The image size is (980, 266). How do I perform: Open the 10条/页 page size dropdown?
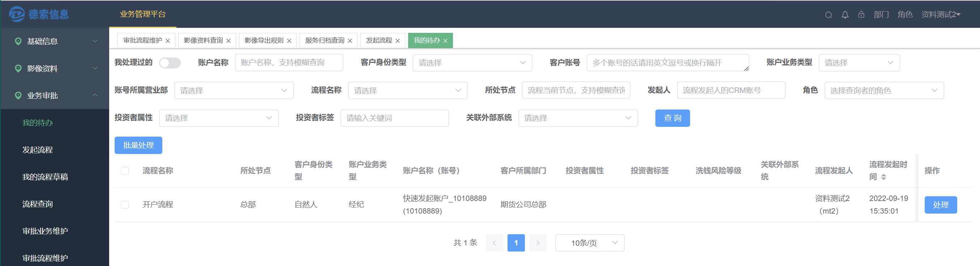[x=589, y=243]
